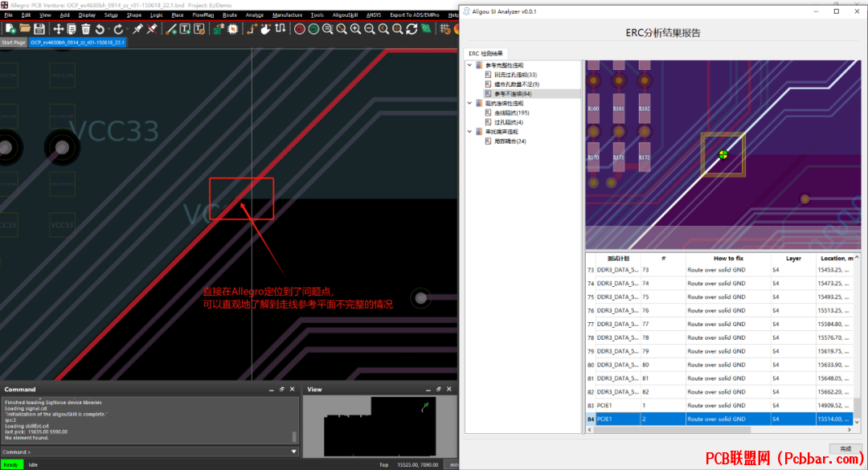Open the Analyze menu

254,15
